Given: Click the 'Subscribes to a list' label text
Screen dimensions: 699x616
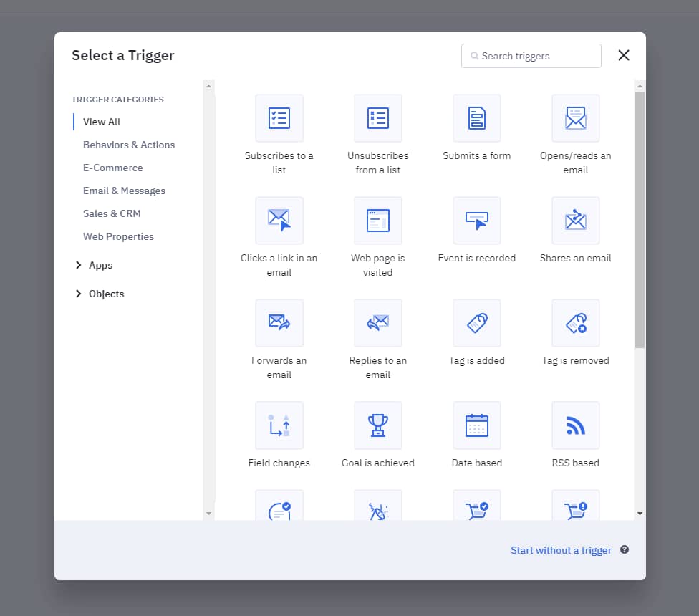Looking at the screenshot, I should click(279, 163).
